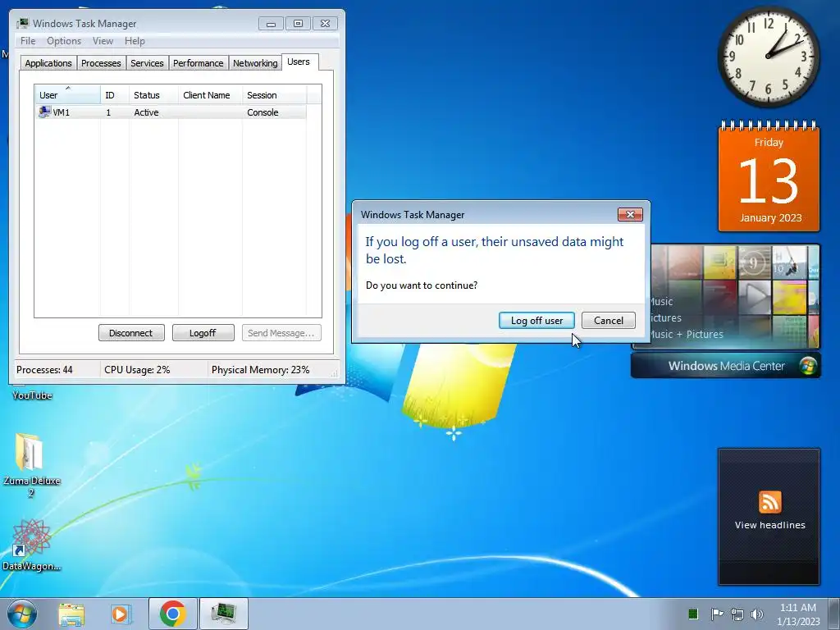Open the Zuma Deluxe 2 folder icon

[x=30, y=453]
